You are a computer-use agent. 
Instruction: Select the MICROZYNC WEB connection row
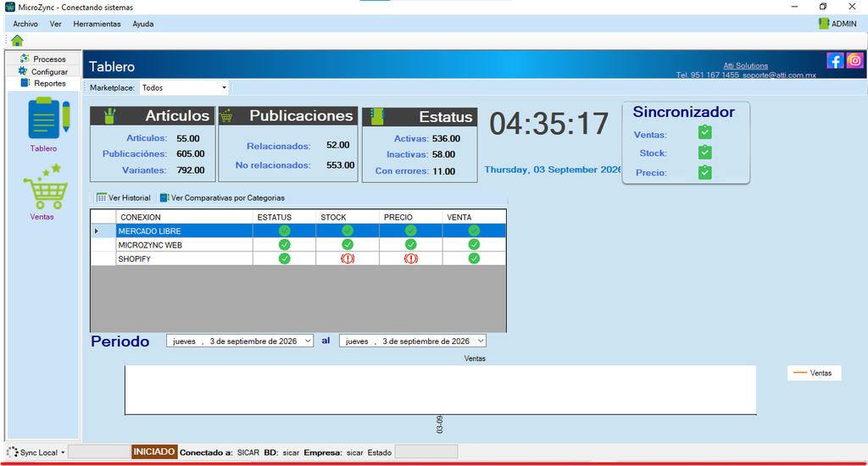[x=298, y=245]
